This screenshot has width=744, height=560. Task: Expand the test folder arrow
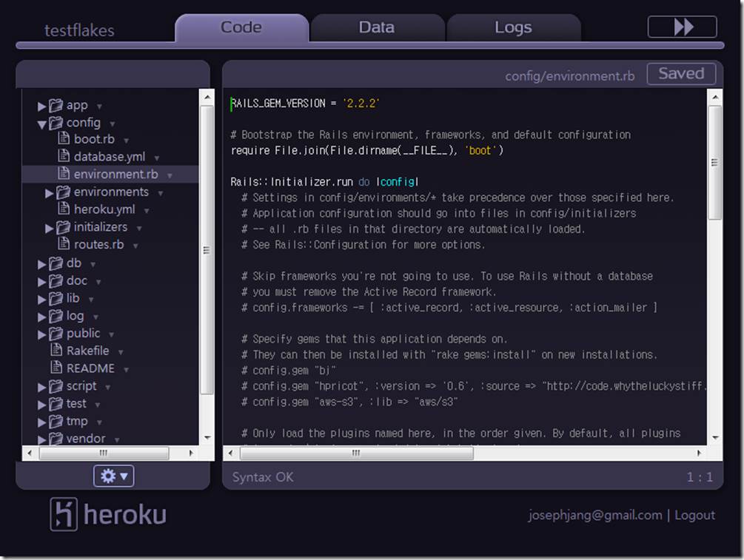pos(41,405)
